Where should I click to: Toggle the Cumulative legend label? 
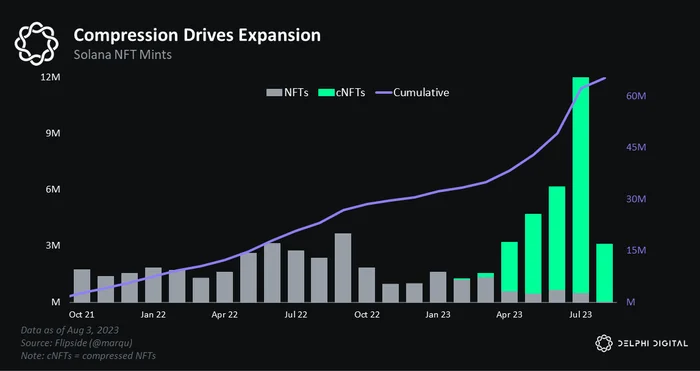click(421, 93)
